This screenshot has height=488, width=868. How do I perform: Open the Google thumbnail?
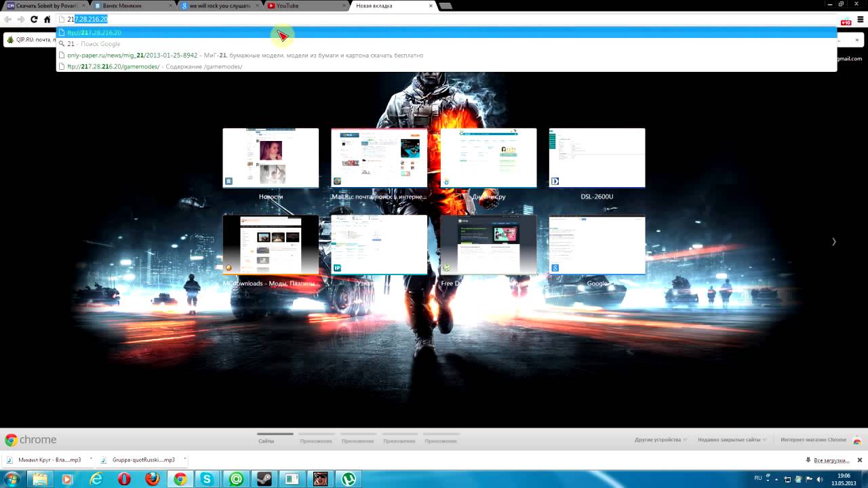point(597,245)
